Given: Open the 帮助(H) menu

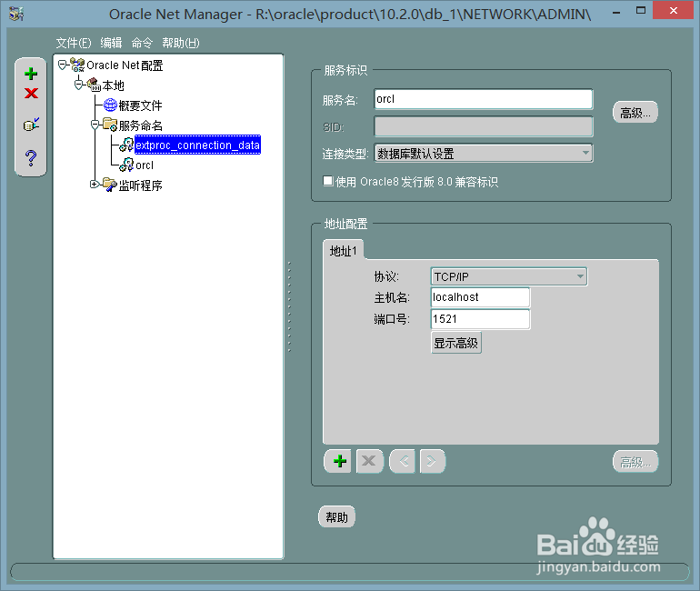Looking at the screenshot, I should pos(181,43).
